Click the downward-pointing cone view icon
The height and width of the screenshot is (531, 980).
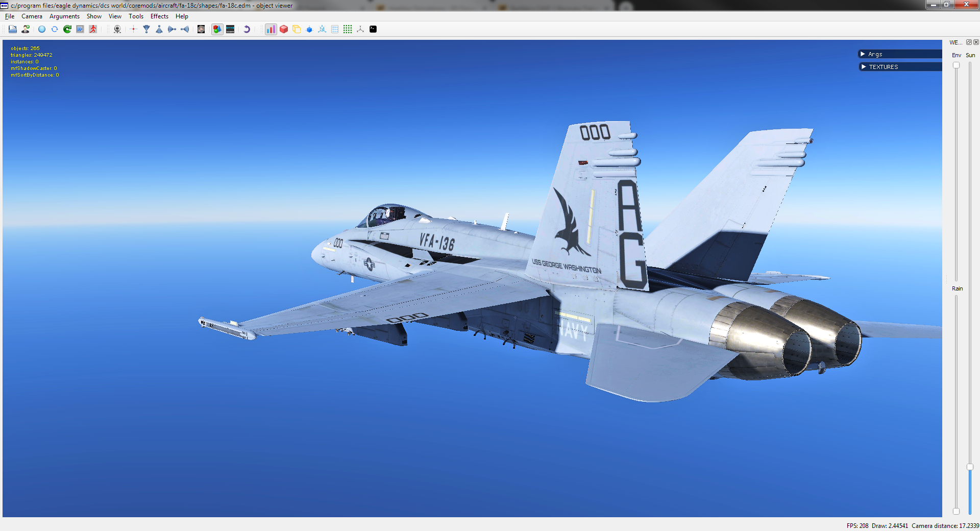(x=146, y=29)
